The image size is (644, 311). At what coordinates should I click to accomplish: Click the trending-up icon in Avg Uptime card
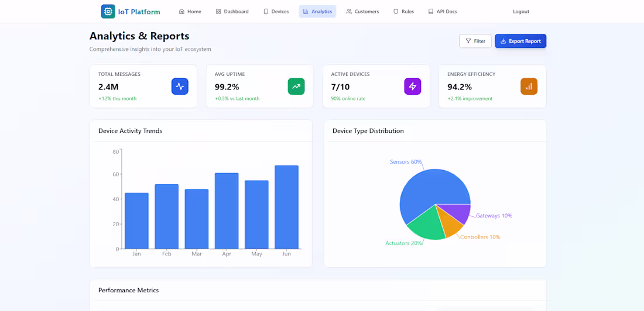[296, 86]
